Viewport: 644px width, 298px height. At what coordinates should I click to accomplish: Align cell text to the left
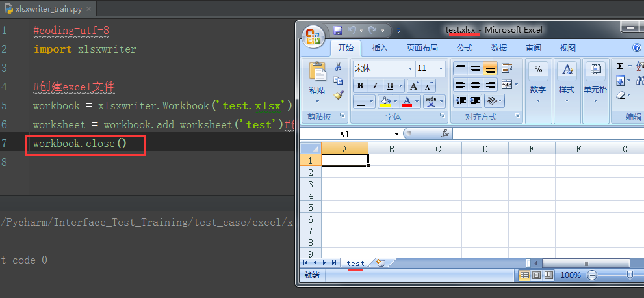461,85
